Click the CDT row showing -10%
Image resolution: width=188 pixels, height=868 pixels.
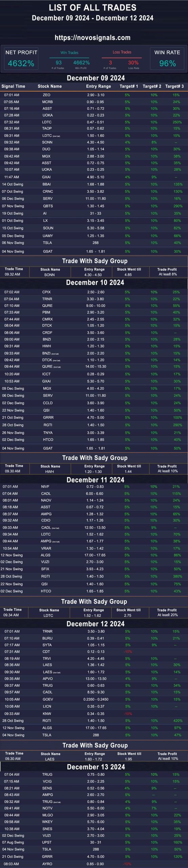point(94,652)
